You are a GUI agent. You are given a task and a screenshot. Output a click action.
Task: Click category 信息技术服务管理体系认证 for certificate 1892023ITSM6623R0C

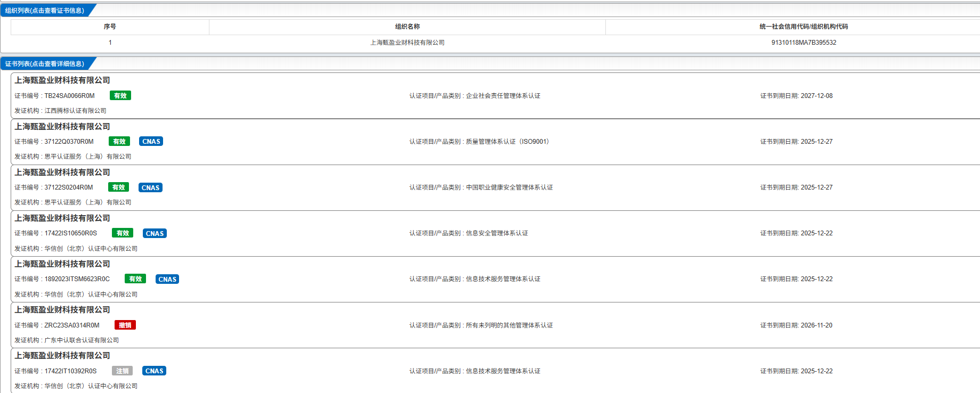(x=503, y=279)
